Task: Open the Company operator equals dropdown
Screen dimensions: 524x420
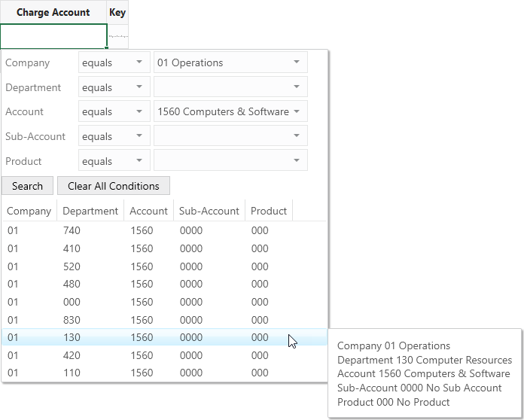Action: point(114,62)
